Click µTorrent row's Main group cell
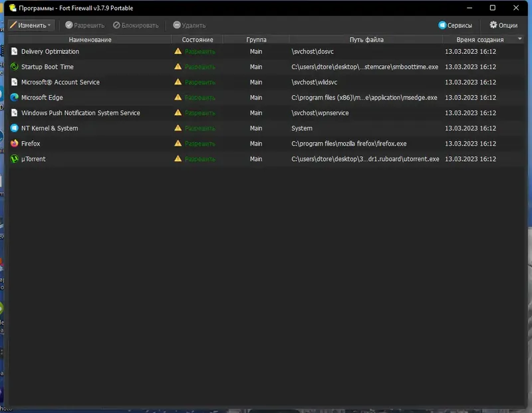 (256, 159)
